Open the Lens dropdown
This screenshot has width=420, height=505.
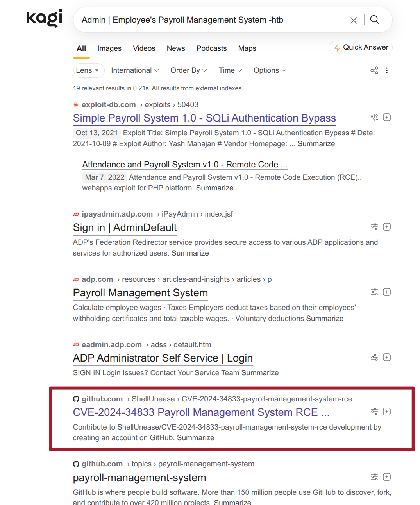(89, 70)
